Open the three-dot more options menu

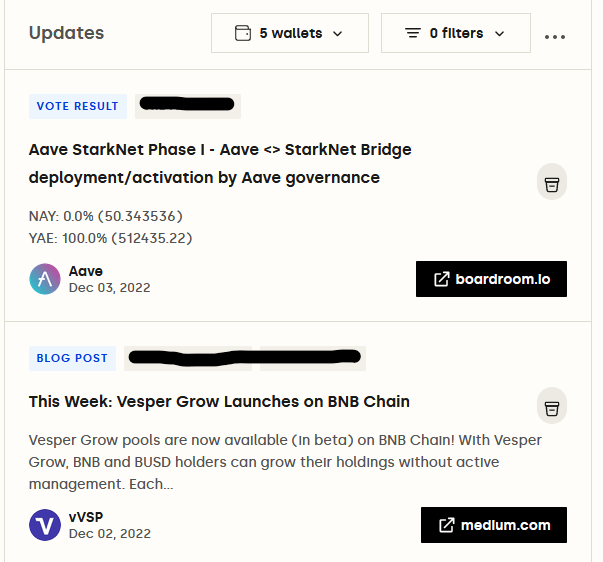pos(555,37)
